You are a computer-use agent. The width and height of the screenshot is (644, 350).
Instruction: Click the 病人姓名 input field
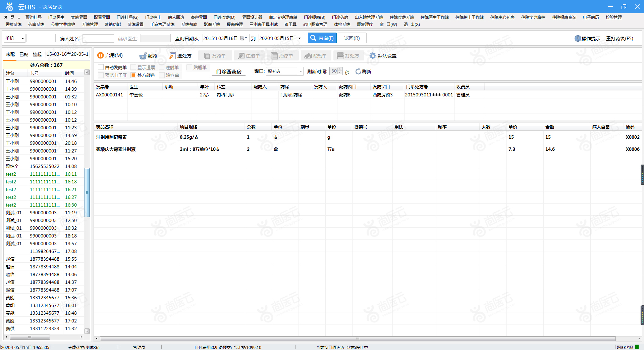click(98, 38)
